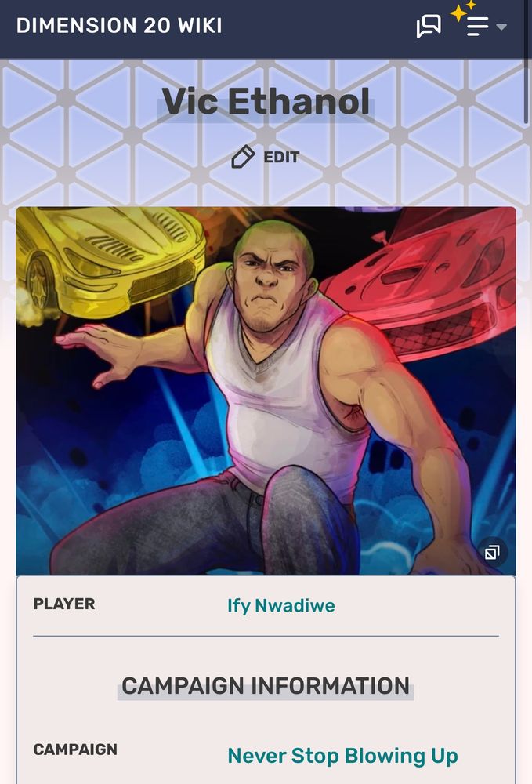Follow the Never Stop Blowing Up link
The height and width of the screenshot is (784, 532).
pyautogui.click(x=342, y=756)
